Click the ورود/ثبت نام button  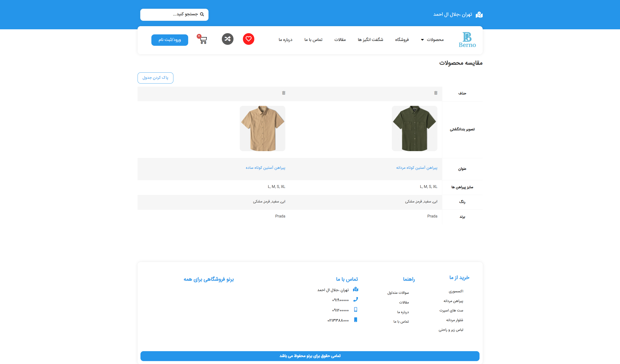[170, 40]
